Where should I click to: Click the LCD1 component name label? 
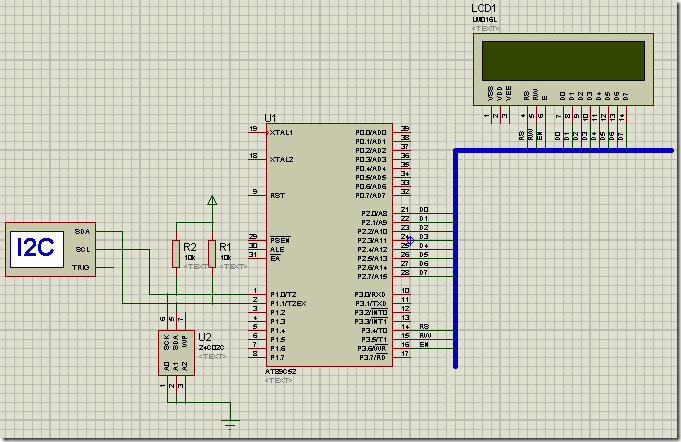coord(483,9)
